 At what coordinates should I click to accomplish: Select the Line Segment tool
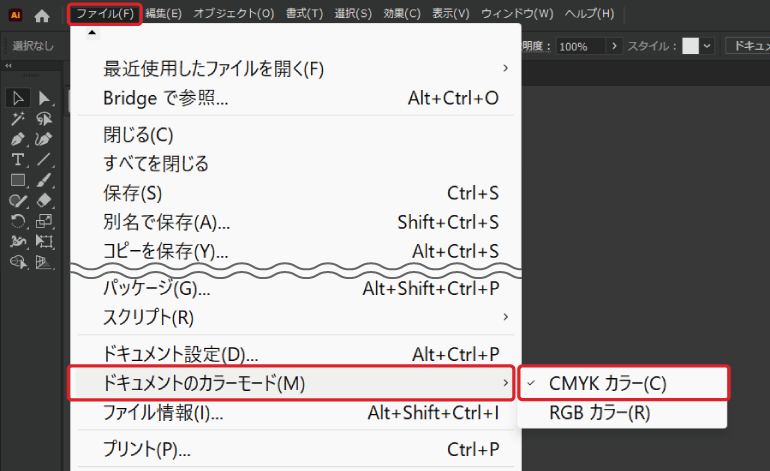(x=44, y=160)
